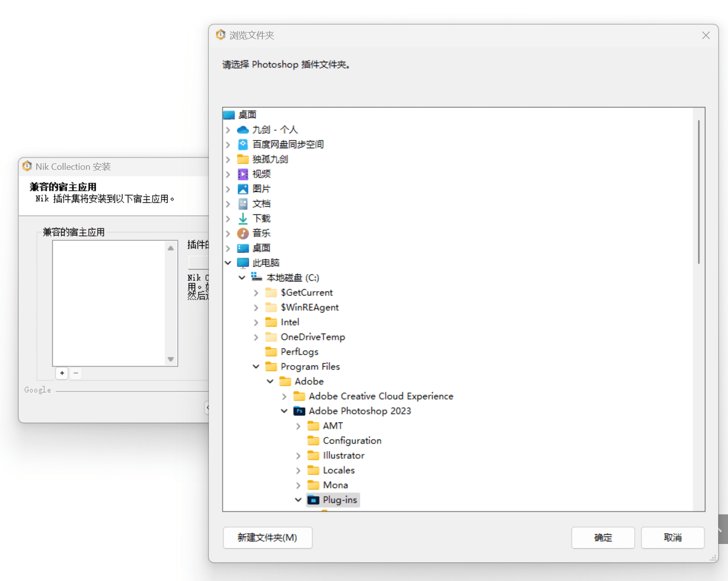Collapse the Adobe Photoshop 2023 node
Screen dimensions: 728x581
tap(284, 411)
